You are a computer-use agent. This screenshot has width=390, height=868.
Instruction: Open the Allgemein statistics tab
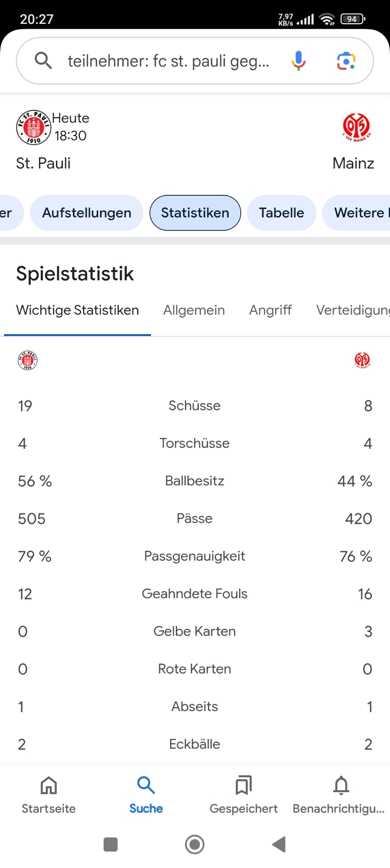coord(194,310)
